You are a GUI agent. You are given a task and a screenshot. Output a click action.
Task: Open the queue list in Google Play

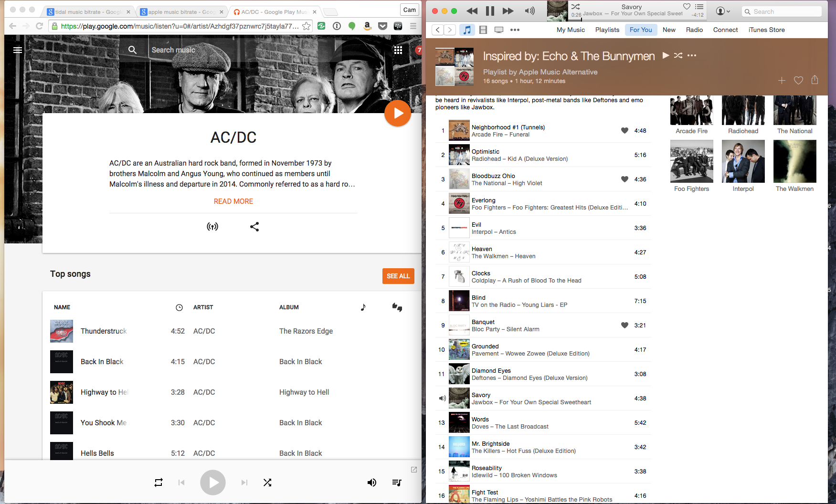397,483
